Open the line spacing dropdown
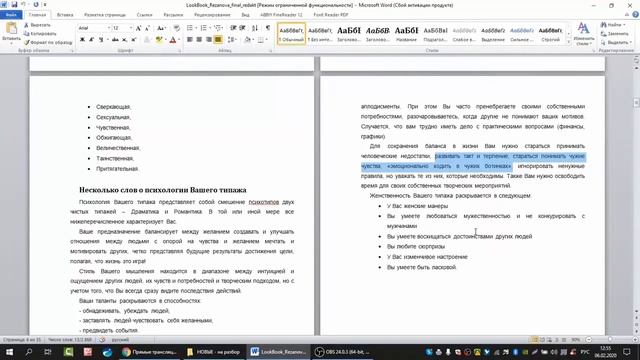 pos(232,40)
